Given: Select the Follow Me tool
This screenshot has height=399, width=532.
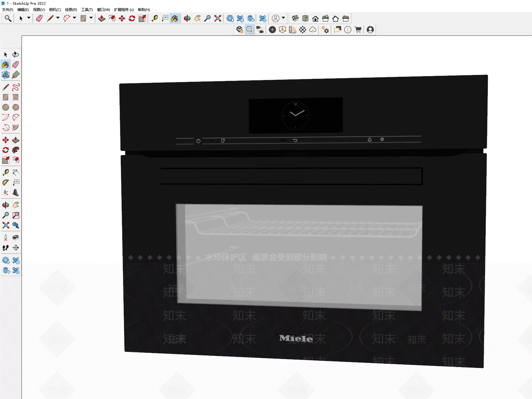Looking at the screenshot, I should click(16, 150).
